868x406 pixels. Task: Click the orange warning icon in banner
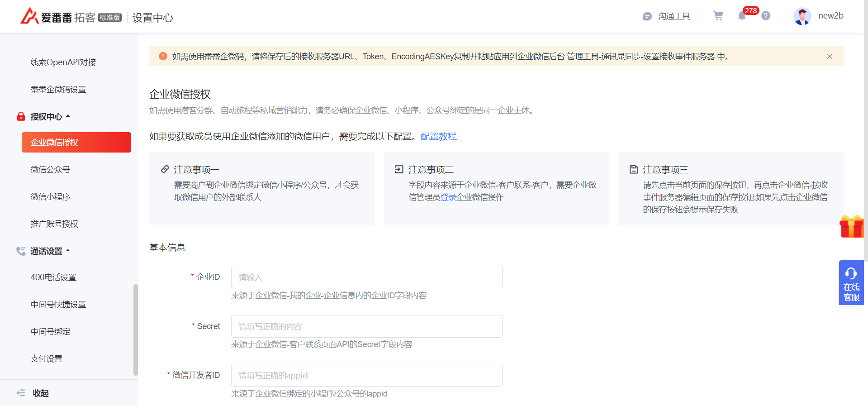(163, 56)
